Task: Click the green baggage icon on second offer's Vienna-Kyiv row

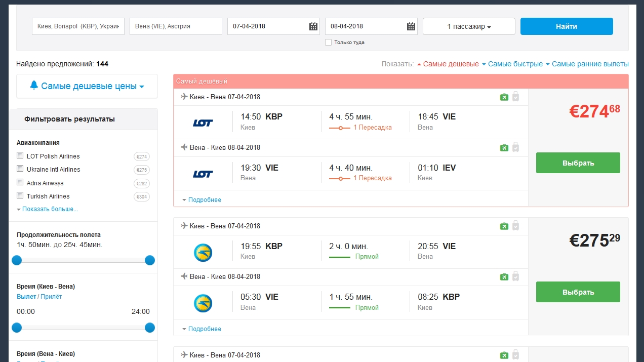Action: pyautogui.click(x=504, y=276)
